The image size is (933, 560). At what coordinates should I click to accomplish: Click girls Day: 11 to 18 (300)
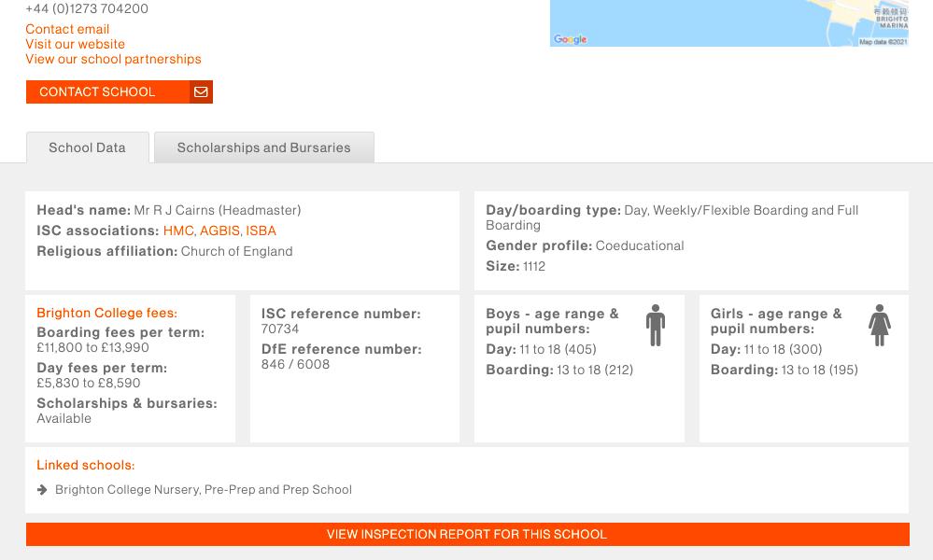coord(767,350)
